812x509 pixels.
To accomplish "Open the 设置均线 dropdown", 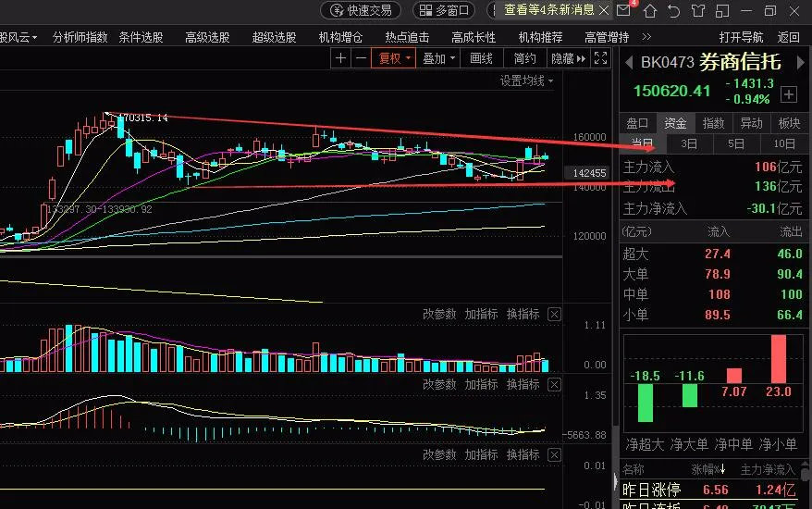I will coord(526,81).
